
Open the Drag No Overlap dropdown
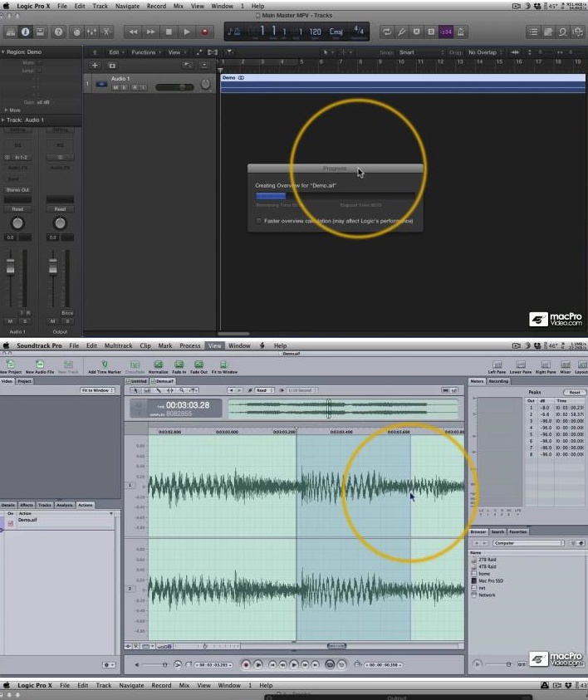pos(485,52)
